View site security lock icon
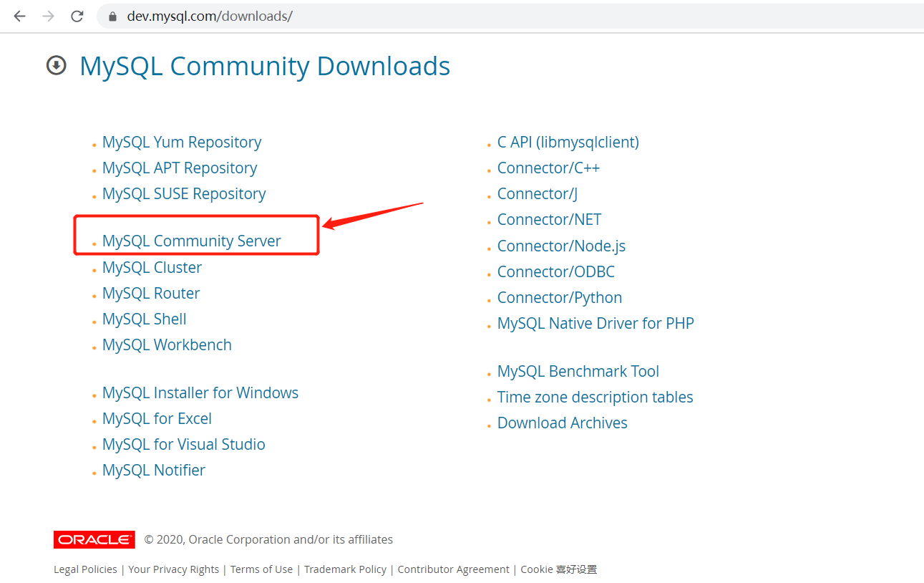Viewport: 924px width, 583px height. [x=112, y=16]
